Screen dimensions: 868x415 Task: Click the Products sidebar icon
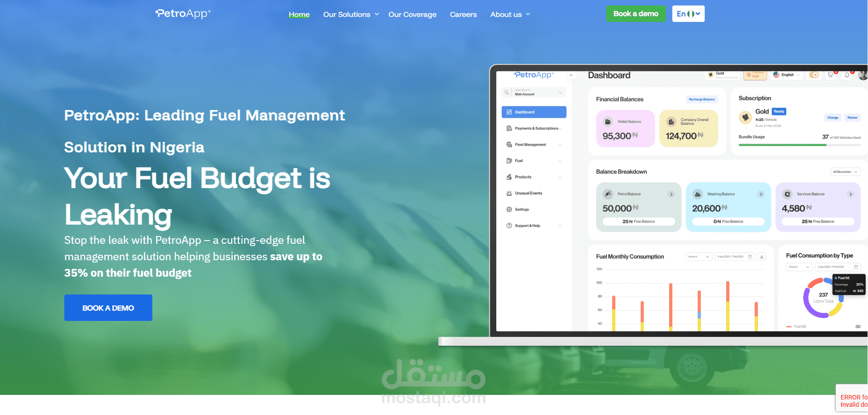(x=509, y=177)
